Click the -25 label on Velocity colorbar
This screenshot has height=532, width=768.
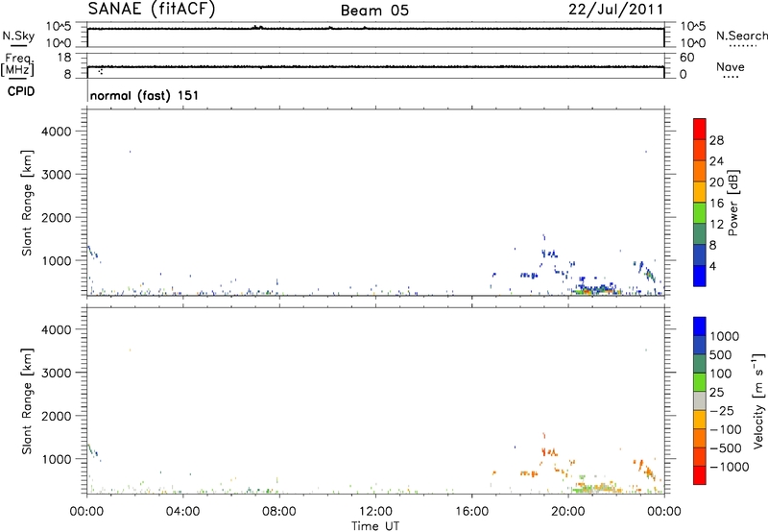coord(722,410)
